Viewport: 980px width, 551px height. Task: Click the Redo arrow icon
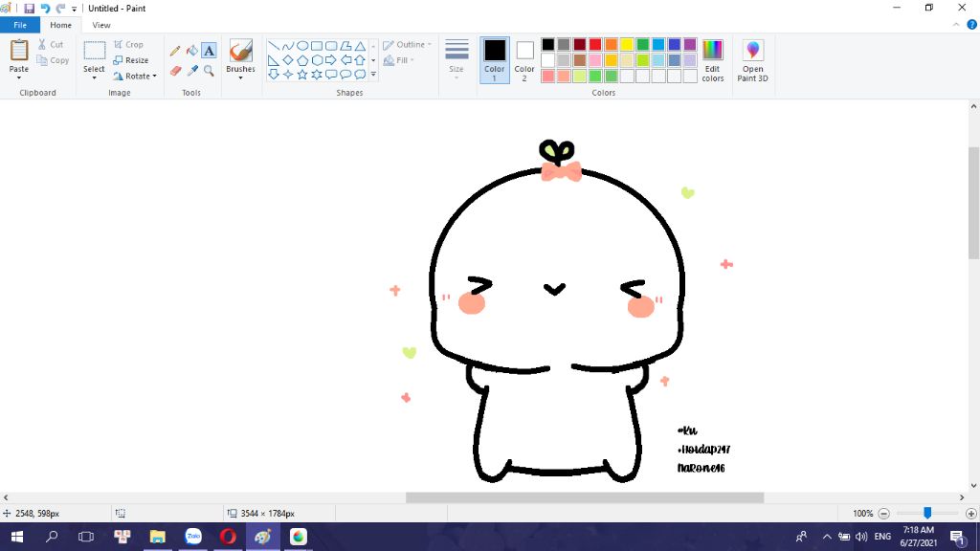[x=60, y=9]
